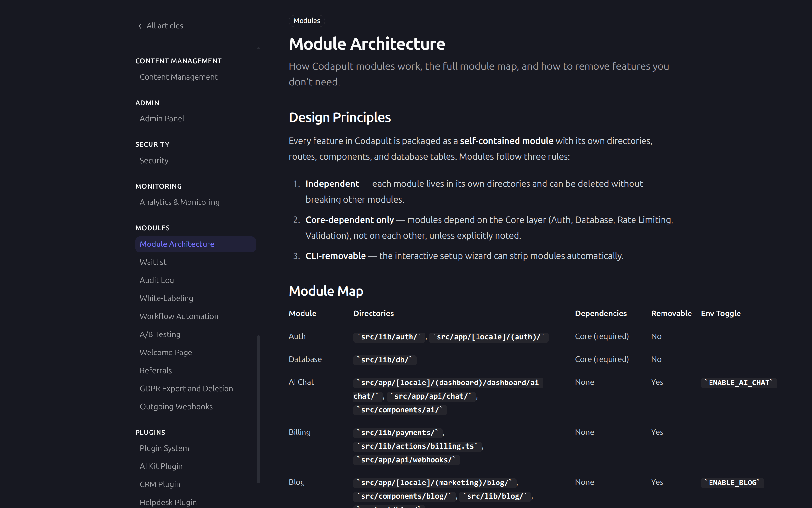This screenshot has height=508, width=812.
Task: Click the Removable column header
Action: (x=671, y=314)
